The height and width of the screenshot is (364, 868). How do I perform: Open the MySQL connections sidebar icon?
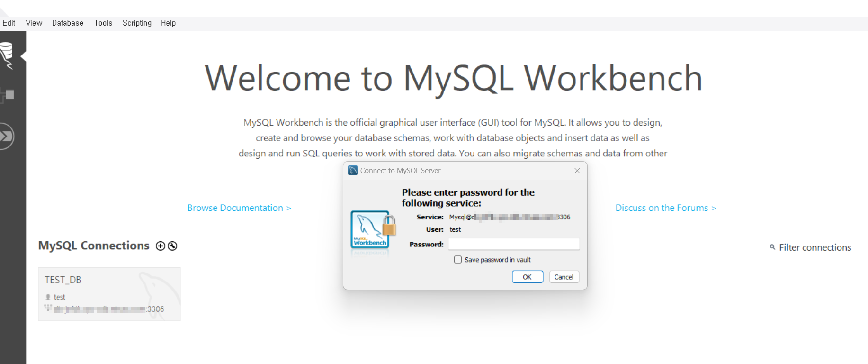click(x=7, y=55)
